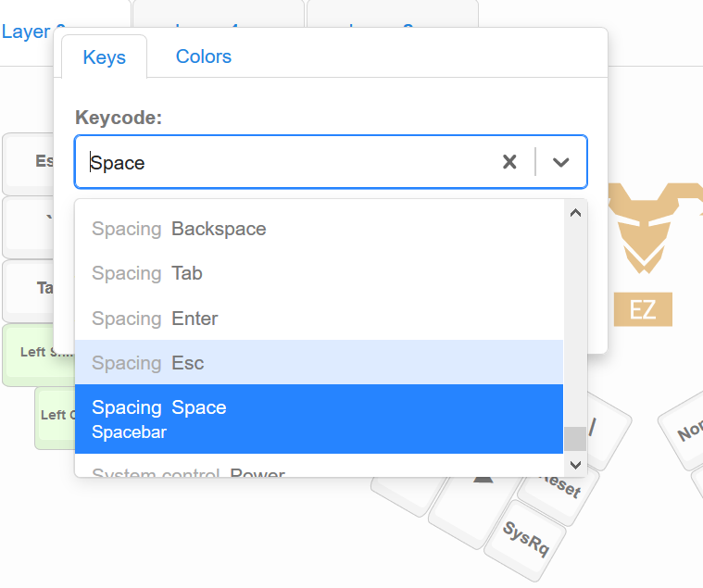Select the Spacing Esc option
The height and width of the screenshot is (588, 703).
coord(319,363)
